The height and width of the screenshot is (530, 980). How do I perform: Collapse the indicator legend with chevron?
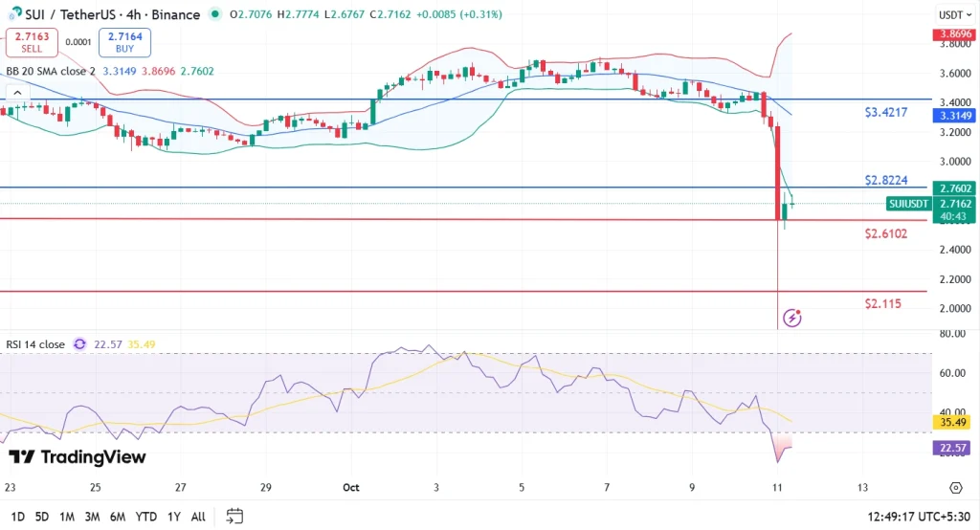point(15,92)
